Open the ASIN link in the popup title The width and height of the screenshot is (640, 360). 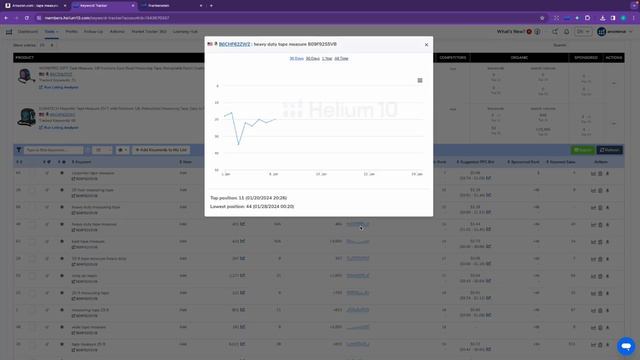coord(234,44)
